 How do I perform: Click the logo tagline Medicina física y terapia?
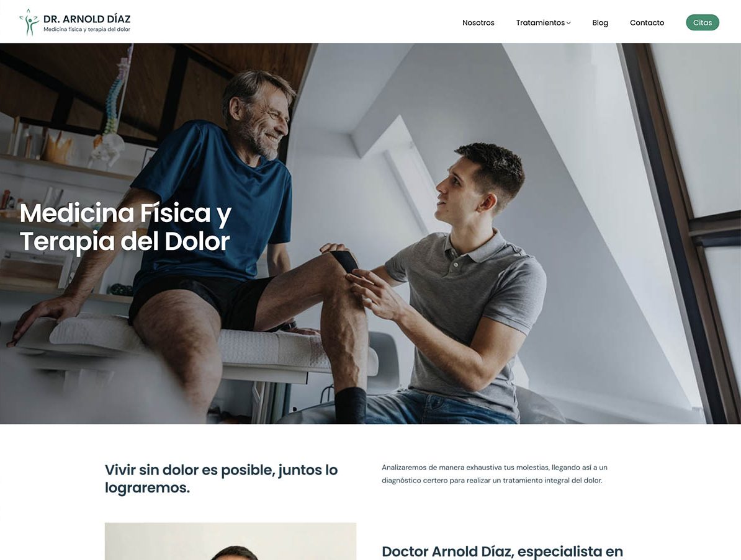point(87,29)
